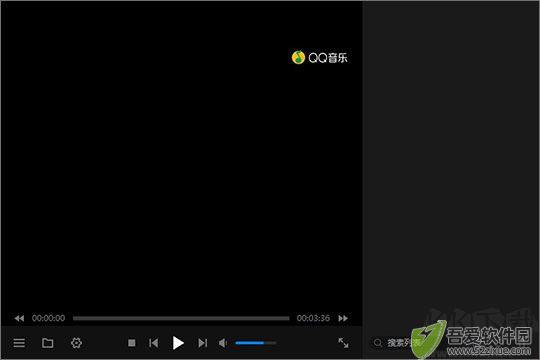The height and width of the screenshot is (360, 540).
Task: Click the blue volume slider
Action: coord(256,343)
